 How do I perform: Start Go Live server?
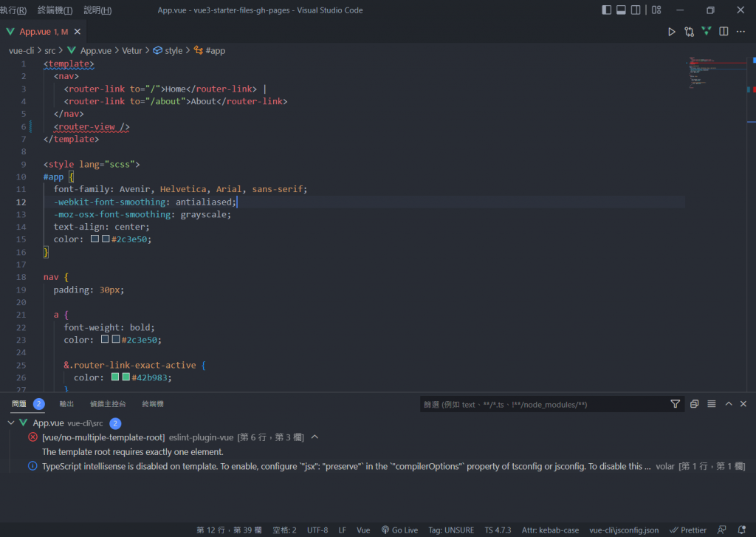(399, 530)
